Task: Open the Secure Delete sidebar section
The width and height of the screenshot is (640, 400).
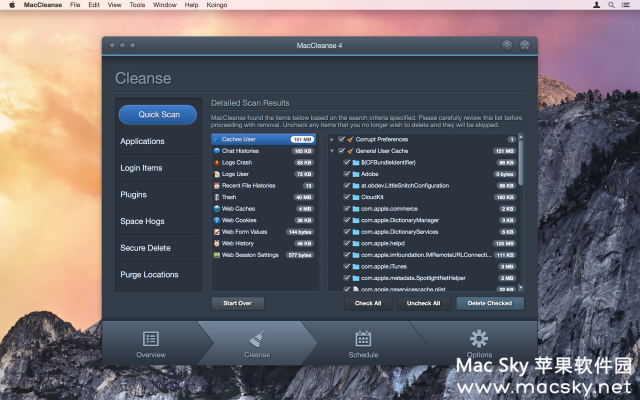Action: (158, 248)
